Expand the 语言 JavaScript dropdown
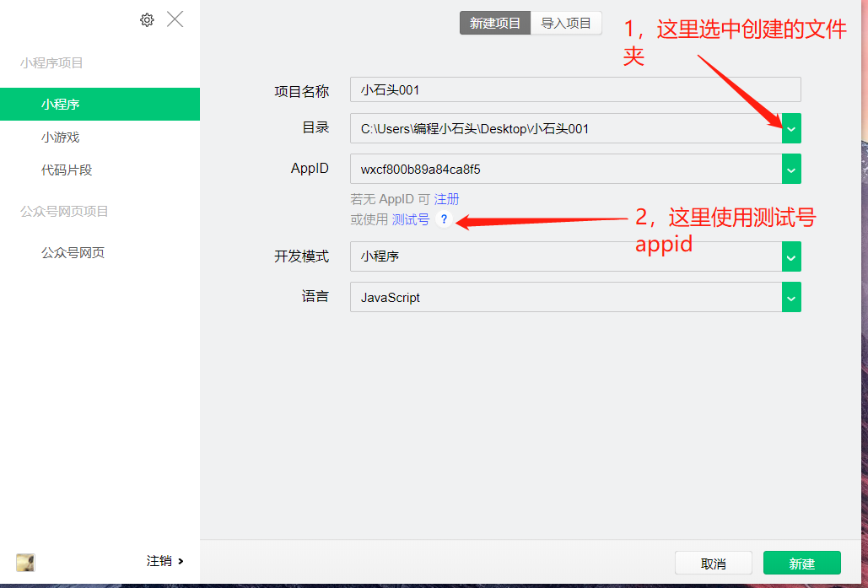 (x=791, y=297)
